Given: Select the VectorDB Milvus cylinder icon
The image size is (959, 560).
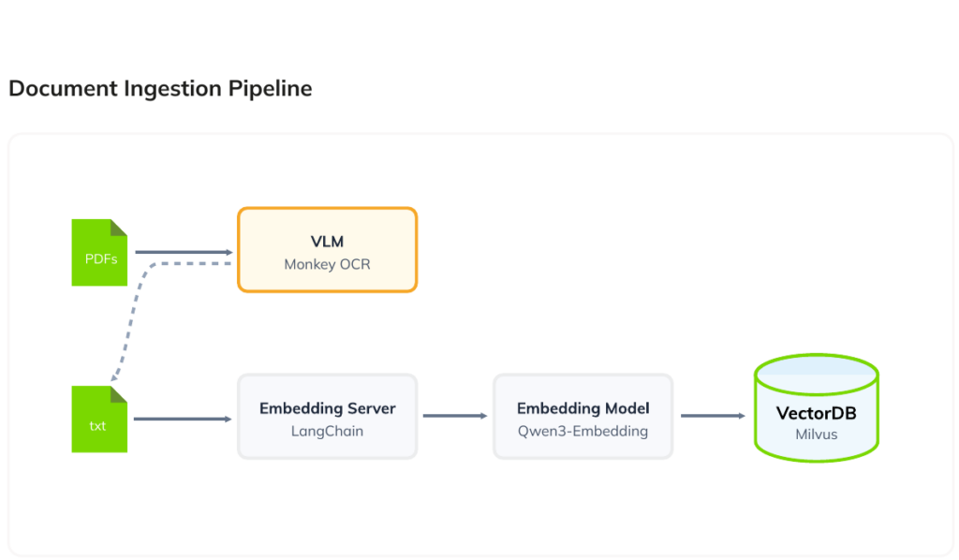Looking at the screenshot, I should [x=817, y=407].
